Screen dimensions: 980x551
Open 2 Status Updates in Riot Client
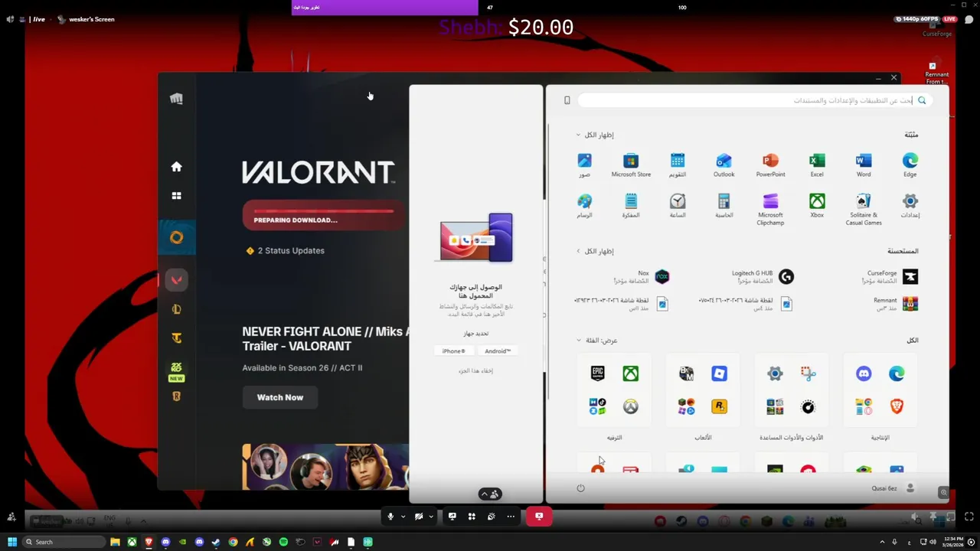[x=285, y=251]
